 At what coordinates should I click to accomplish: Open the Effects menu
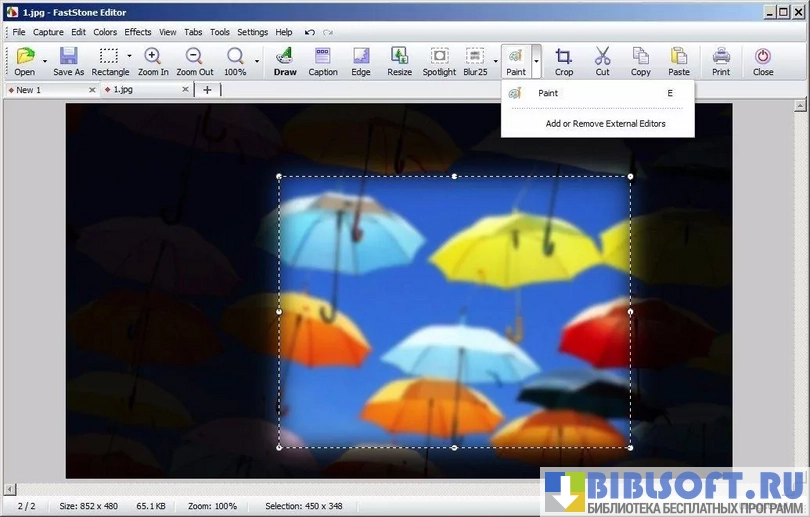coord(138,32)
